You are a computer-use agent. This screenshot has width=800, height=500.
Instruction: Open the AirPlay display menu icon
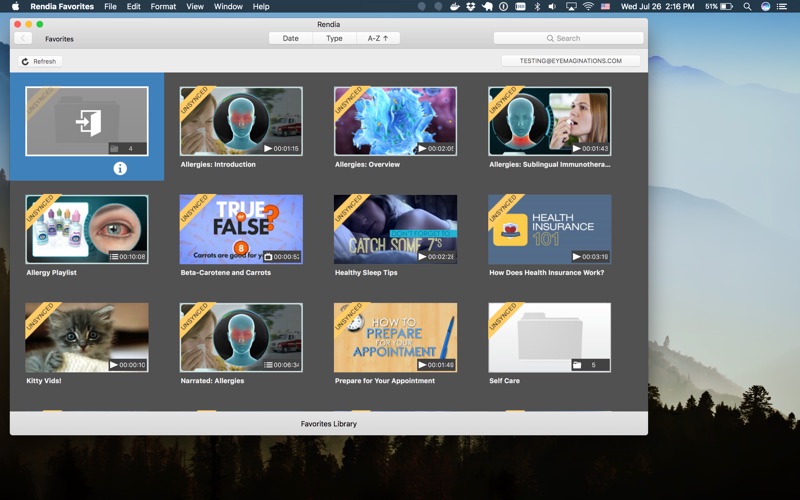click(x=571, y=7)
